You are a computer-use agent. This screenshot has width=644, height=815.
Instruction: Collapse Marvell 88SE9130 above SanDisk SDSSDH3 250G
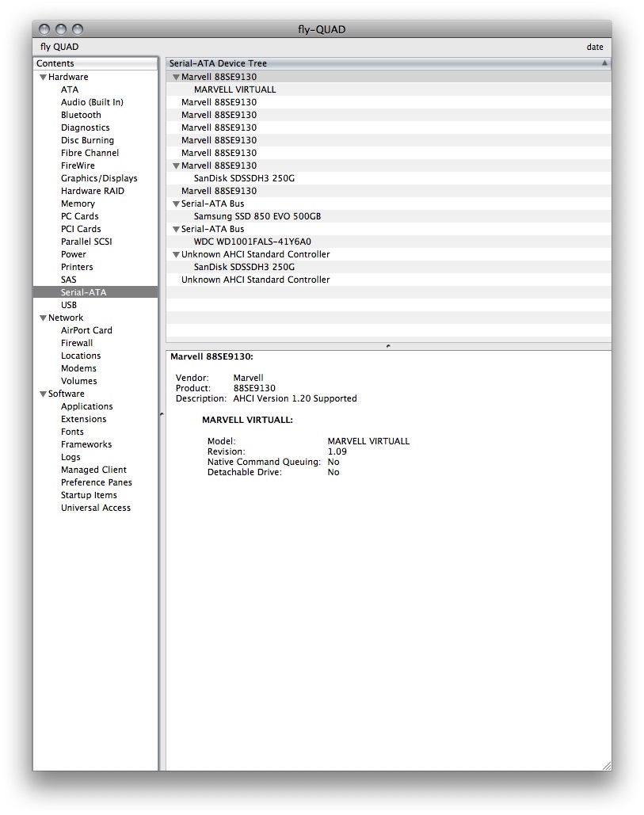pos(176,166)
